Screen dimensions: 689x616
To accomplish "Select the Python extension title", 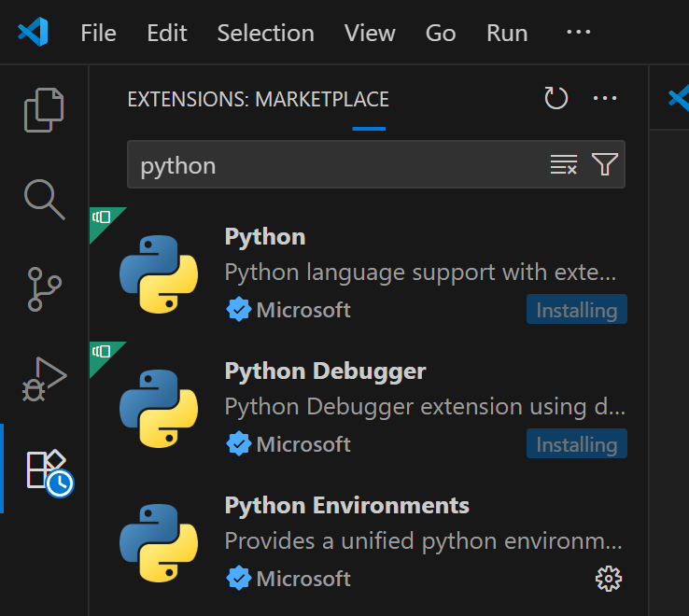I will pos(265,237).
